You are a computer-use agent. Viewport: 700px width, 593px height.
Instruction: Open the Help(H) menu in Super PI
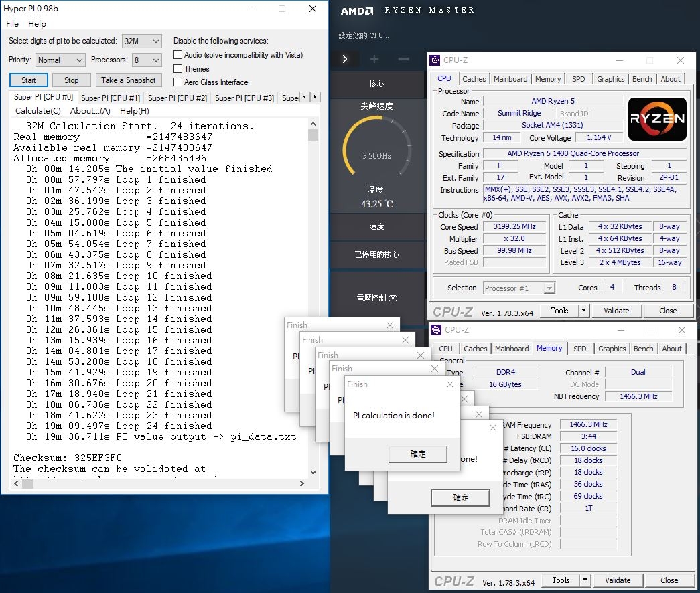[135, 110]
